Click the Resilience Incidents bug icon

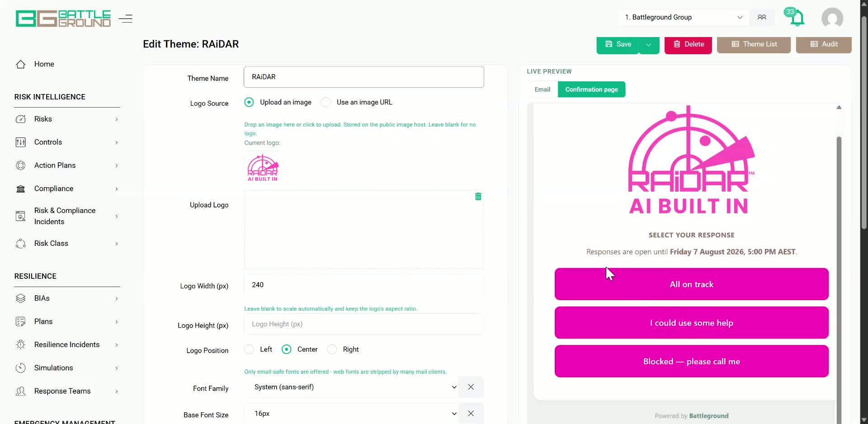pos(21,344)
